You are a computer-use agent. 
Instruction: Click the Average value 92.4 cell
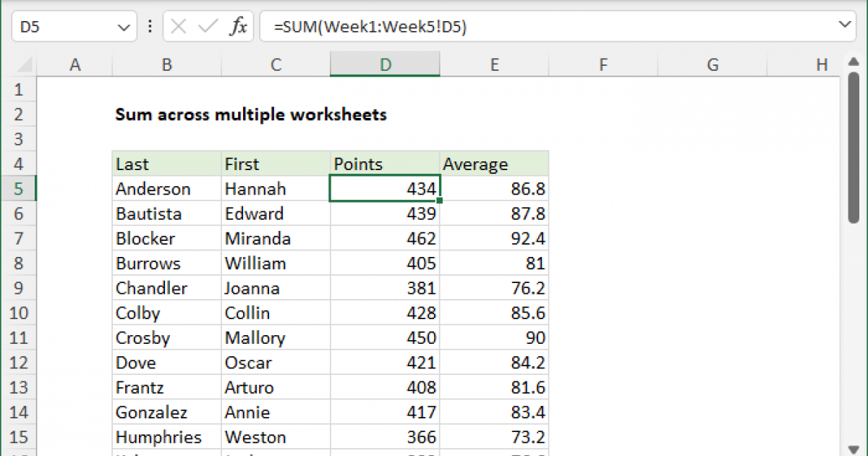click(x=494, y=239)
